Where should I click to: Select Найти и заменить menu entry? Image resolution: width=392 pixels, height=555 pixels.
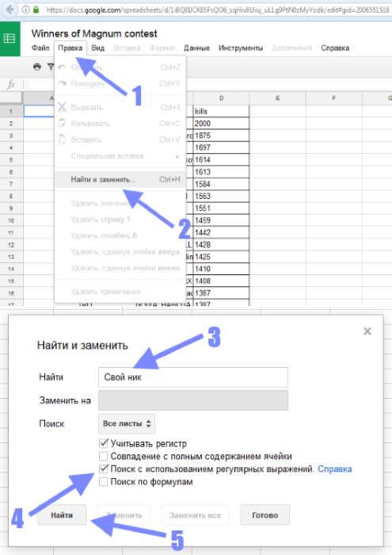[x=120, y=179]
